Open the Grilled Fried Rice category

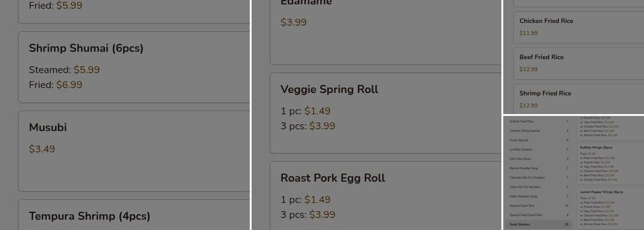[538, 121]
